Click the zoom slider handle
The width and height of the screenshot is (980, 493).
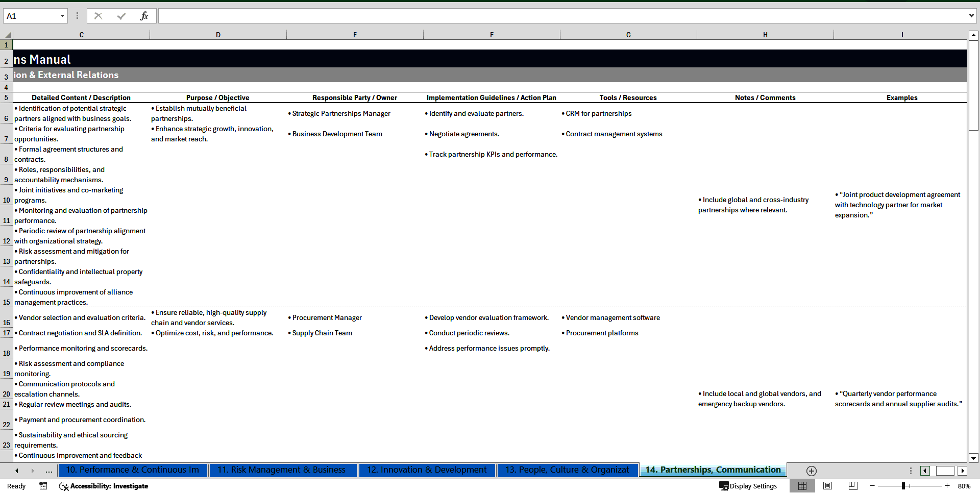pyautogui.click(x=902, y=486)
